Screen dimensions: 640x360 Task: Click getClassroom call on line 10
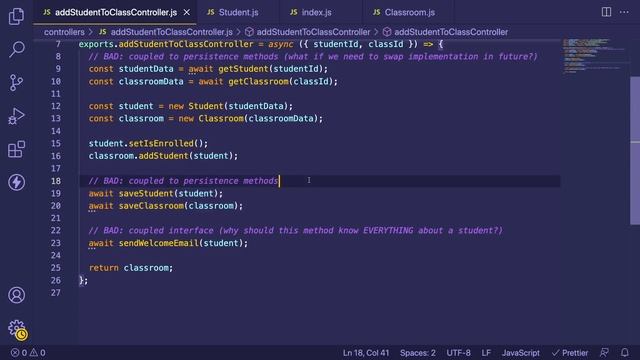pos(258,81)
